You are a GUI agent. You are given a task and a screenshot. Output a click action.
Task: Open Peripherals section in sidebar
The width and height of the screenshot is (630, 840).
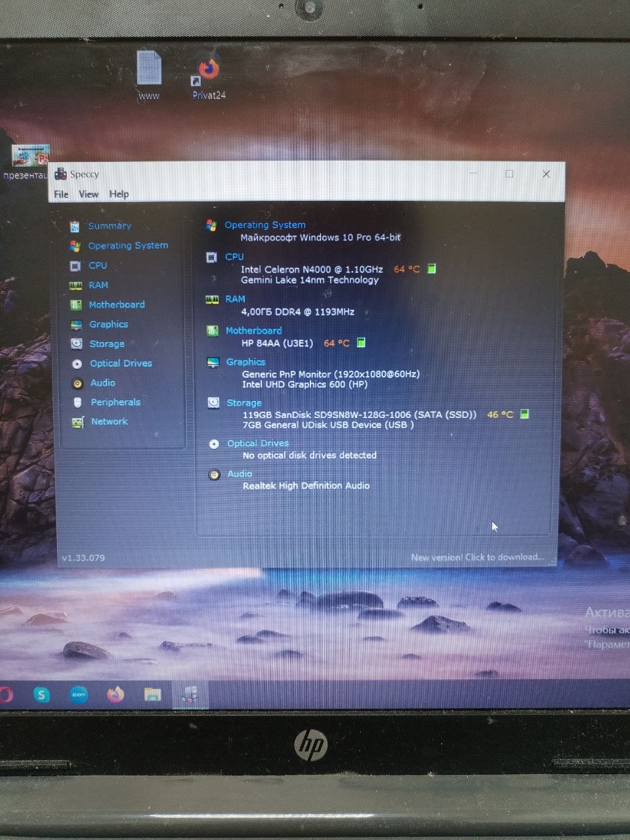coord(115,402)
